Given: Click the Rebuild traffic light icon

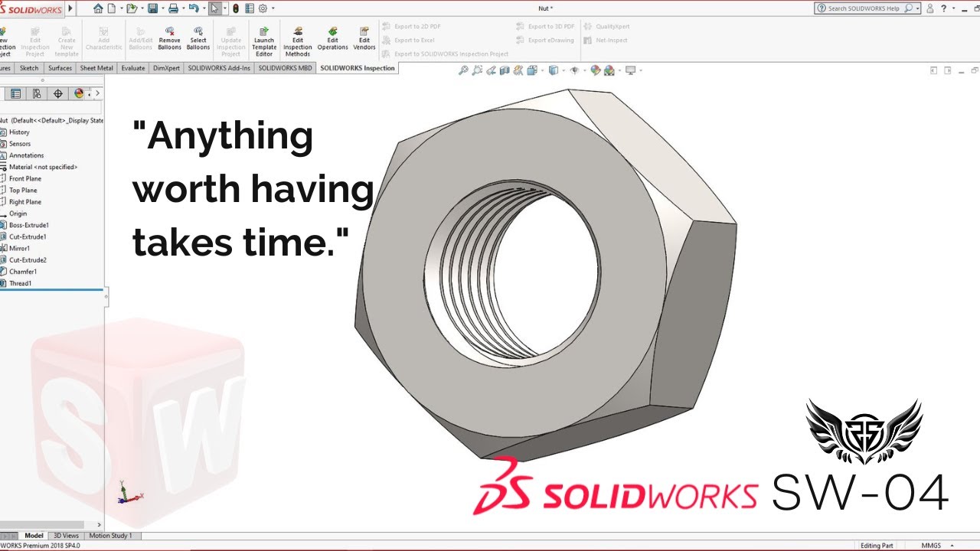Looking at the screenshot, I should pos(236,8).
